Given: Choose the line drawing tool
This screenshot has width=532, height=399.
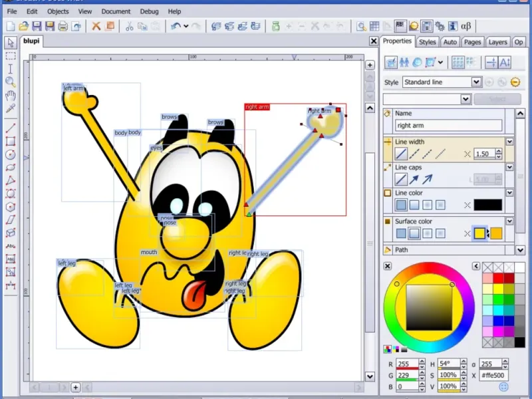Looking at the screenshot, I should 11,128.
